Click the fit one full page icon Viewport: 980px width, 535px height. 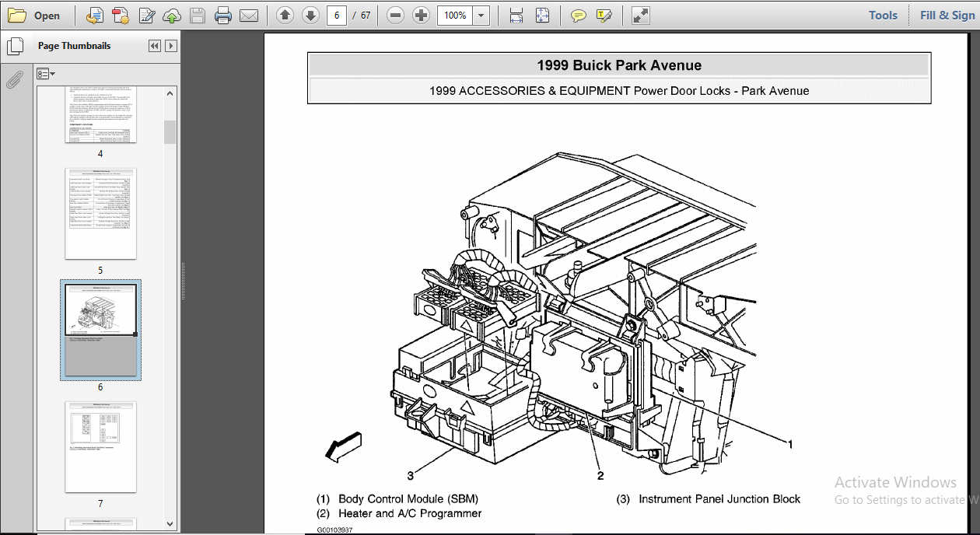[x=542, y=16]
